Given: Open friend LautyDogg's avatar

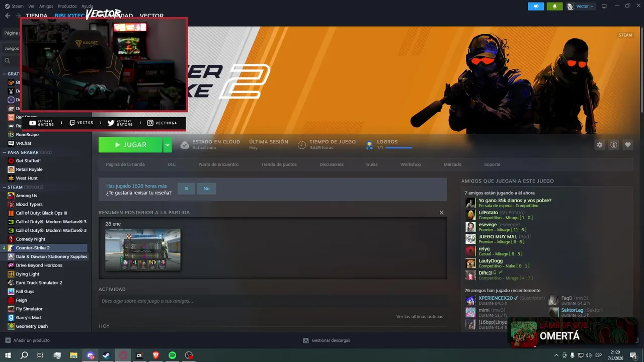Looking at the screenshot, I should click(x=470, y=263).
